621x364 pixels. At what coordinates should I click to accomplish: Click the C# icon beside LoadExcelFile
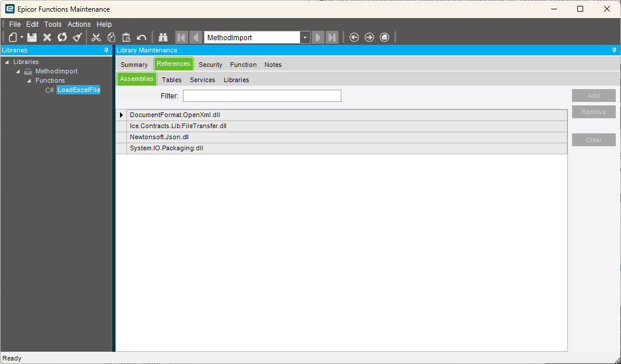50,90
